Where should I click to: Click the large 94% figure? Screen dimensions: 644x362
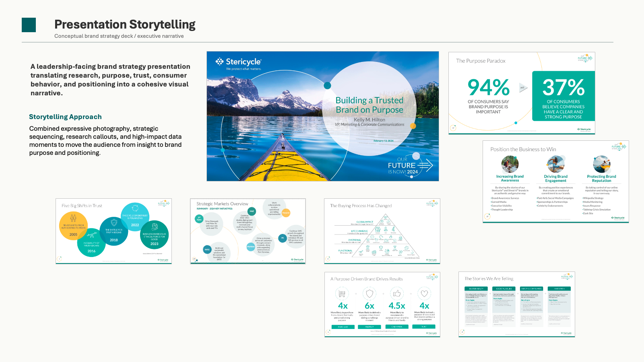[x=489, y=88]
